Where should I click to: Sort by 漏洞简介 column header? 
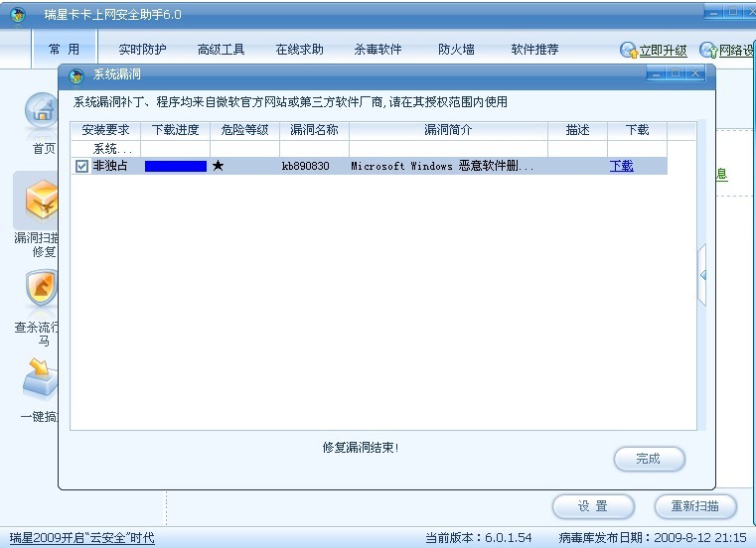pyautogui.click(x=448, y=130)
